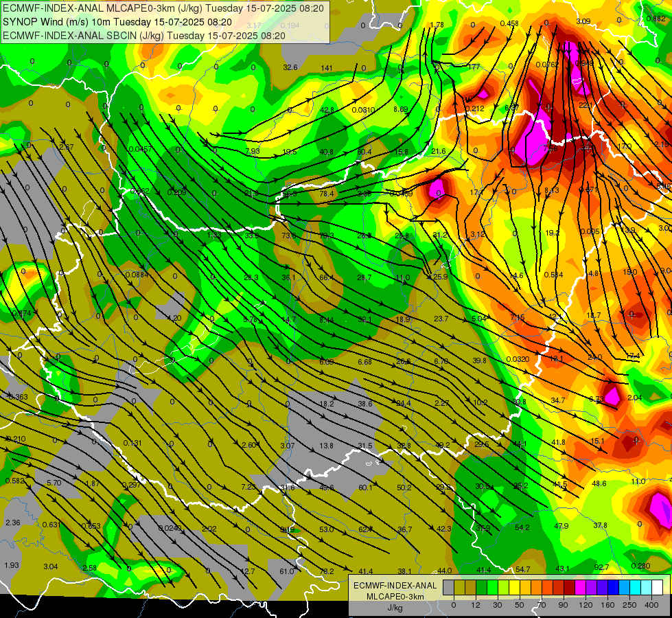Viewport: 672px width, 618px height.
Task: Click the map value 0.0320
Action: (518, 359)
